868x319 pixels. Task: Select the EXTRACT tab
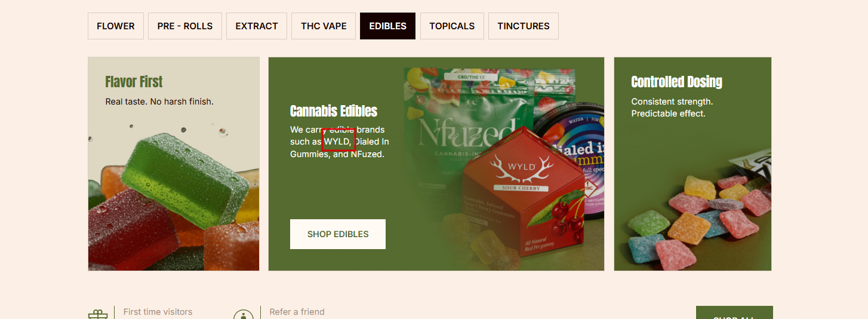[257, 26]
